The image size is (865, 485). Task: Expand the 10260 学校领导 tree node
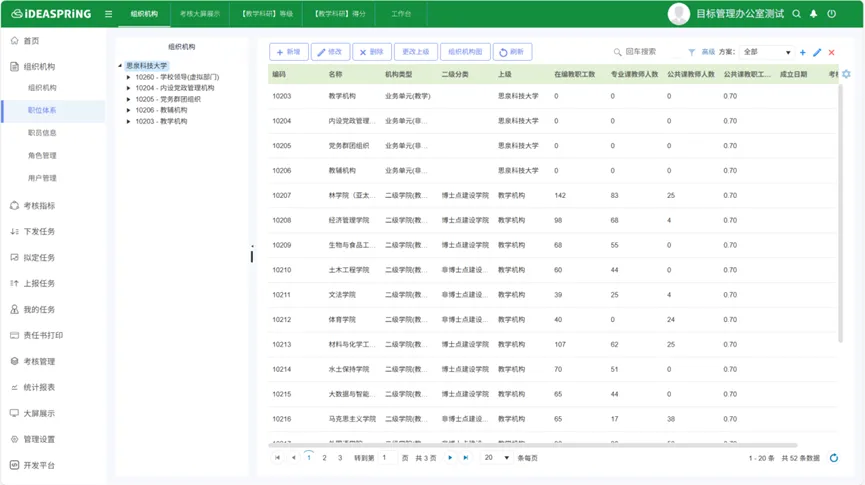[x=129, y=77]
